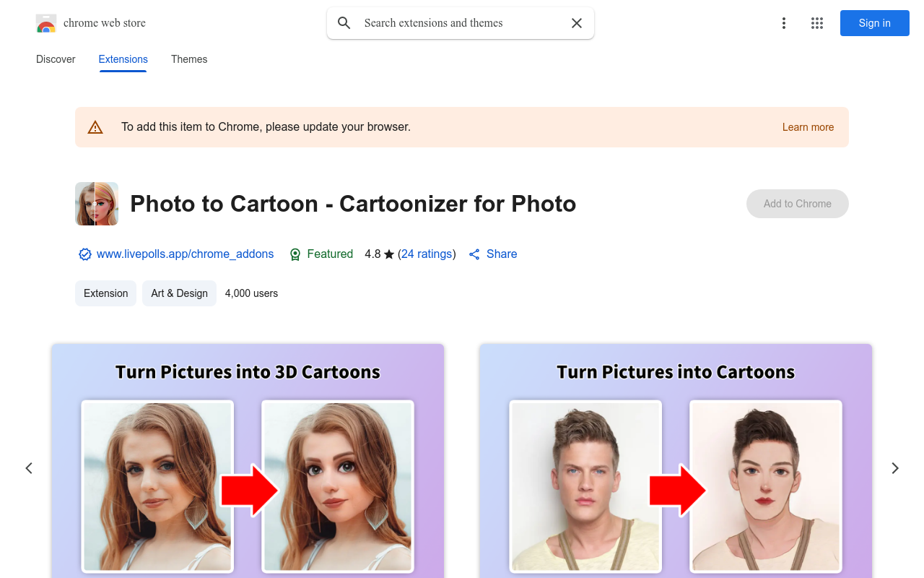Viewport: 924px width, 578px height.
Task: Click the share icon
Action: [474, 254]
